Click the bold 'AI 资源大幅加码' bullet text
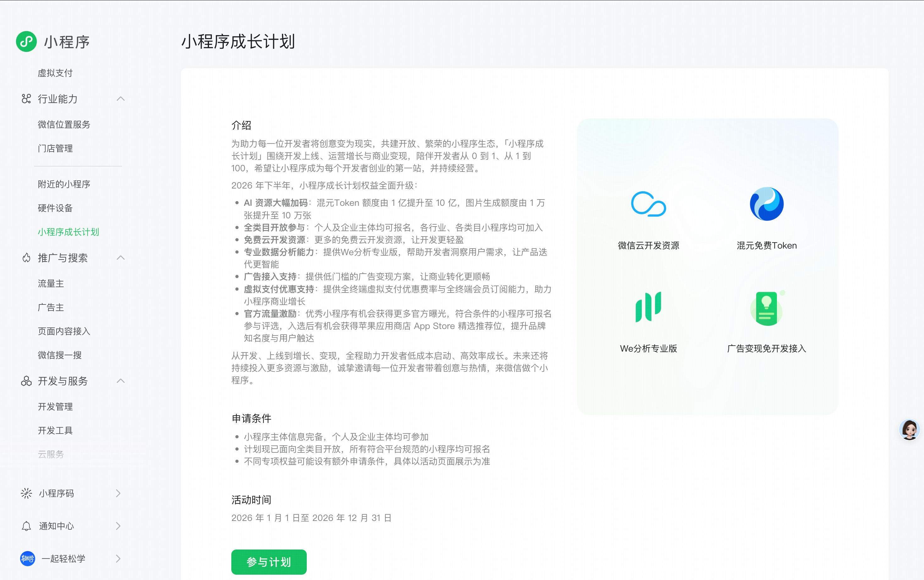This screenshot has width=924, height=580. [x=276, y=203]
